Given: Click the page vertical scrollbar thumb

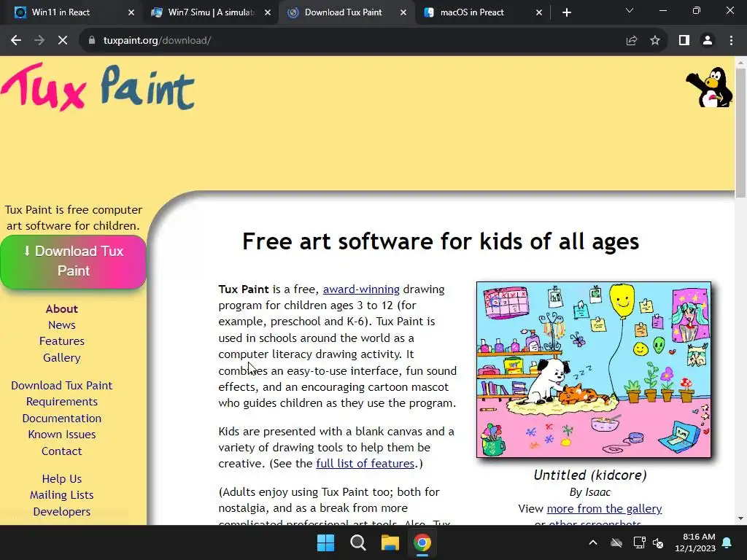Looking at the screenshot, I should point(741,133).
